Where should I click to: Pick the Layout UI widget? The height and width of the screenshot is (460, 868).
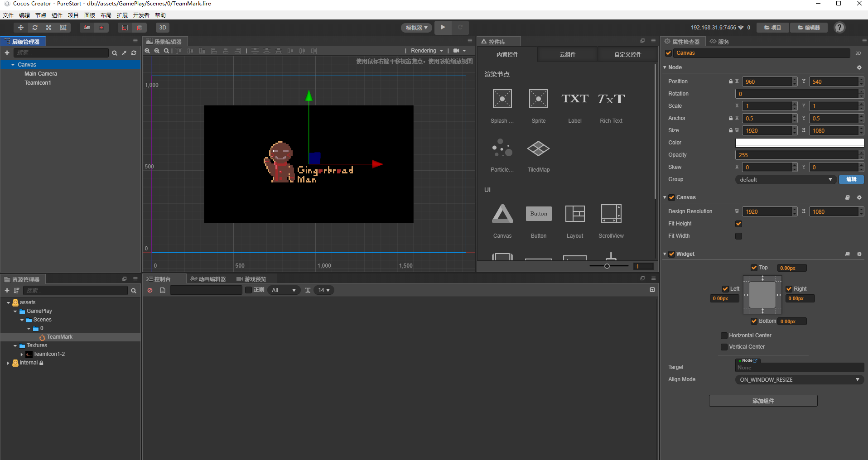[575, 214]
